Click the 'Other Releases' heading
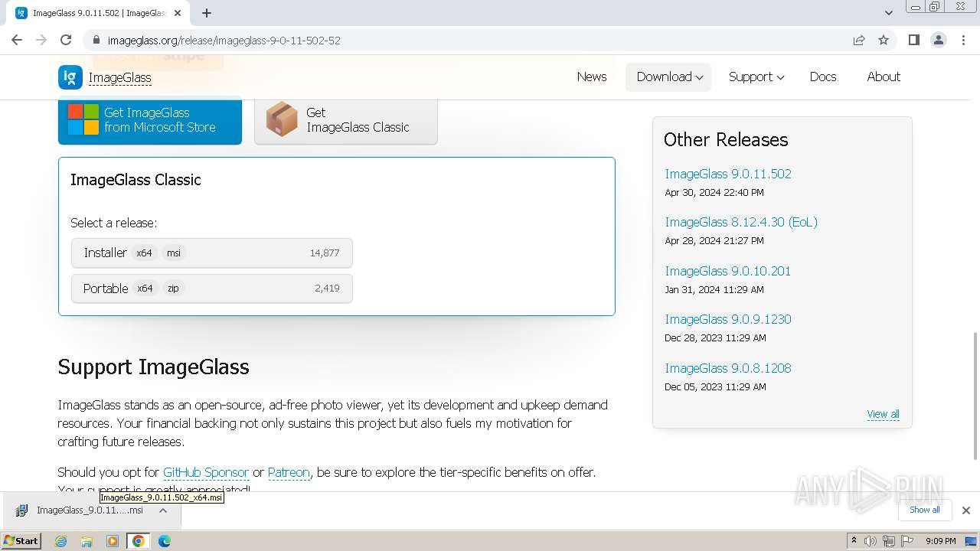980x551 pixels. pyautogui.click(x=726, y=139)
